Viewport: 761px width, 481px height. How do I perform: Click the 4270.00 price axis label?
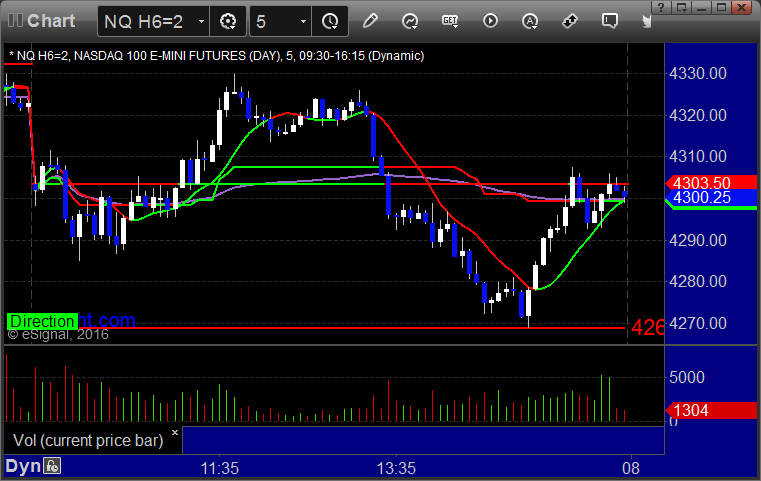(697, 323)
